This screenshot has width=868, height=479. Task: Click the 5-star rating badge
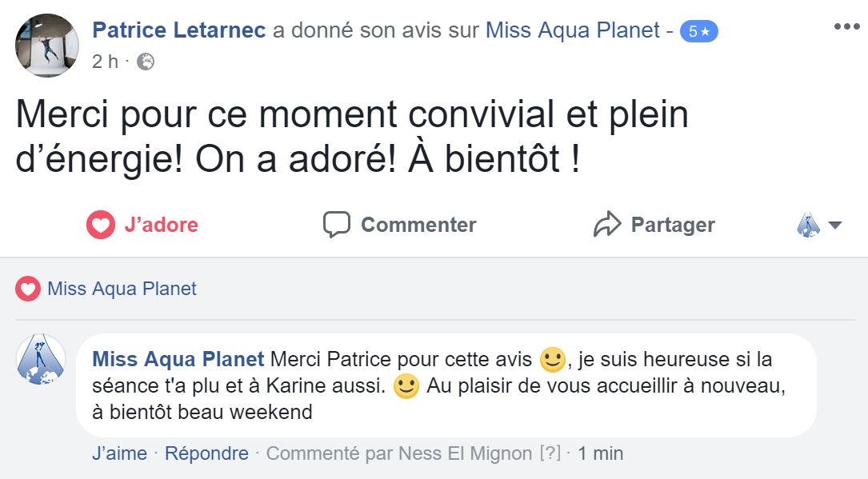click(x=698, y=31)
